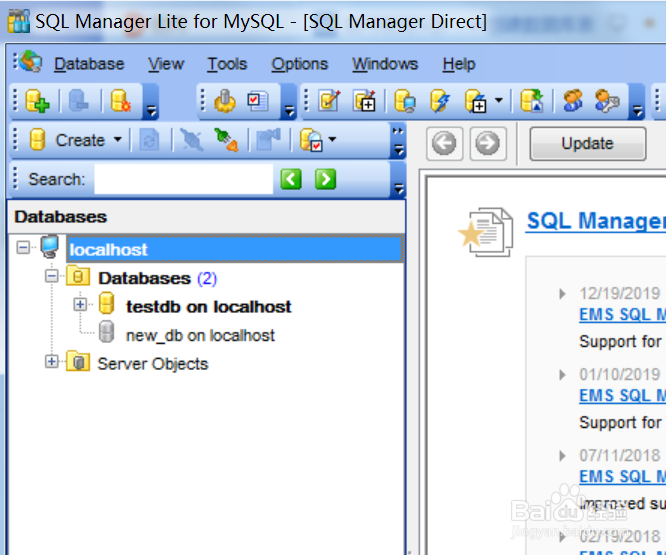Click into the Search input field
This screenshot has height=555, width=666.
click(183, 179)
